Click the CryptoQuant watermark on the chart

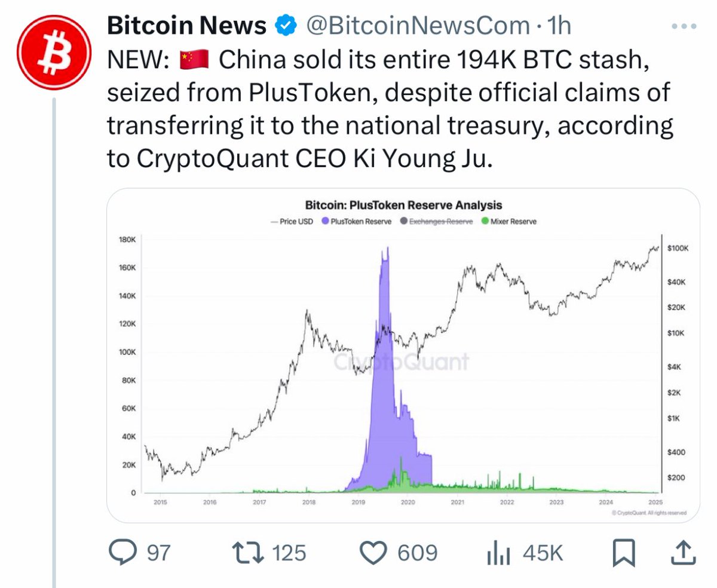pyautogui.click(x=402, y=361)
